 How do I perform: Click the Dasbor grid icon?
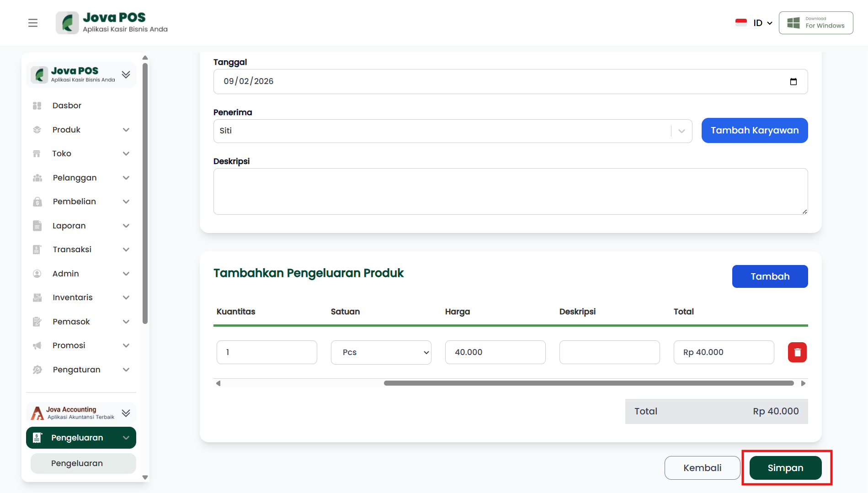point(37,106)
